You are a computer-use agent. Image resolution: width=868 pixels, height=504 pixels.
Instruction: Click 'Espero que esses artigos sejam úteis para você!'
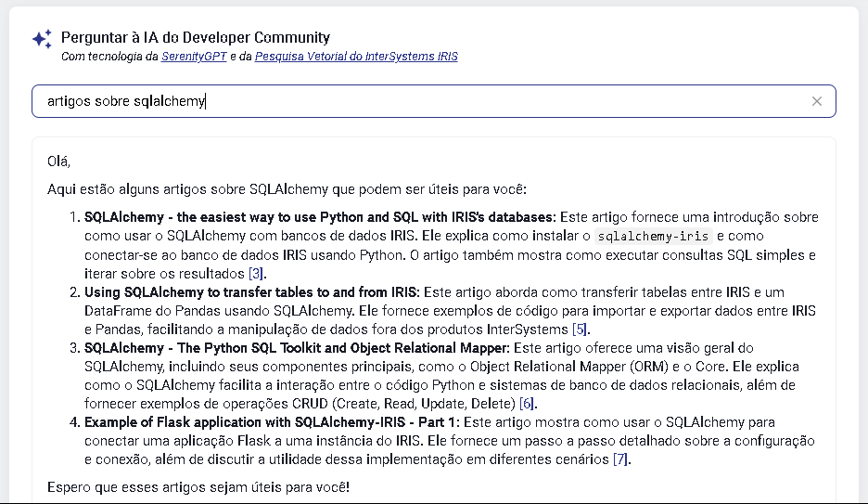(x=198, y=487)
